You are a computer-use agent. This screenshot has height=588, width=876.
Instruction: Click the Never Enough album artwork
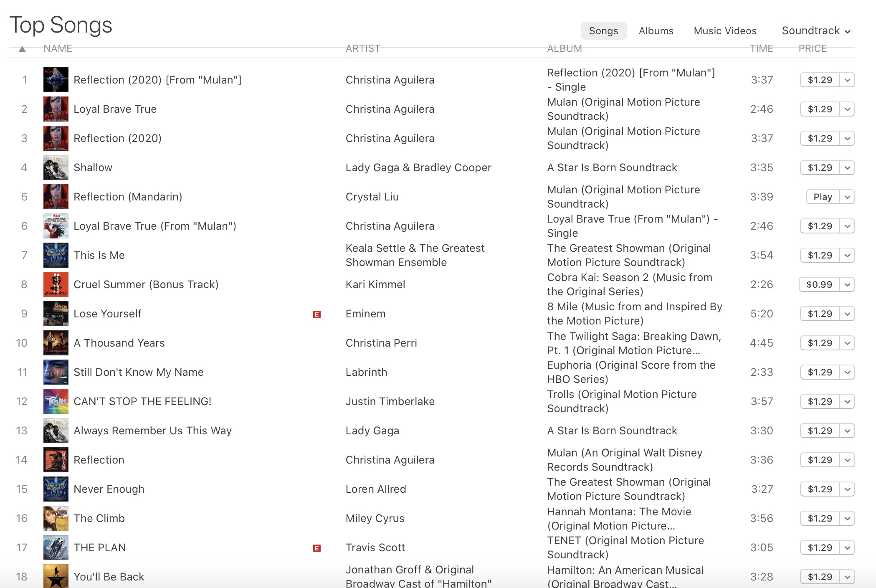(56, 489)
